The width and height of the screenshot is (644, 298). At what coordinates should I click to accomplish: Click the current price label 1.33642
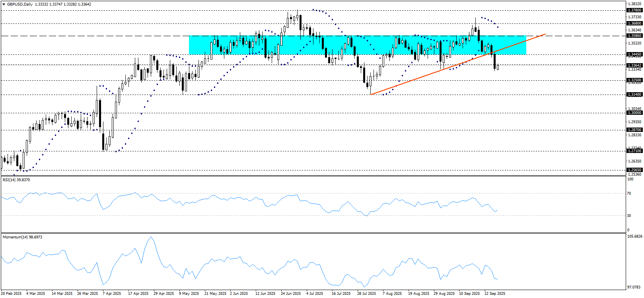[x=634, y=65]
